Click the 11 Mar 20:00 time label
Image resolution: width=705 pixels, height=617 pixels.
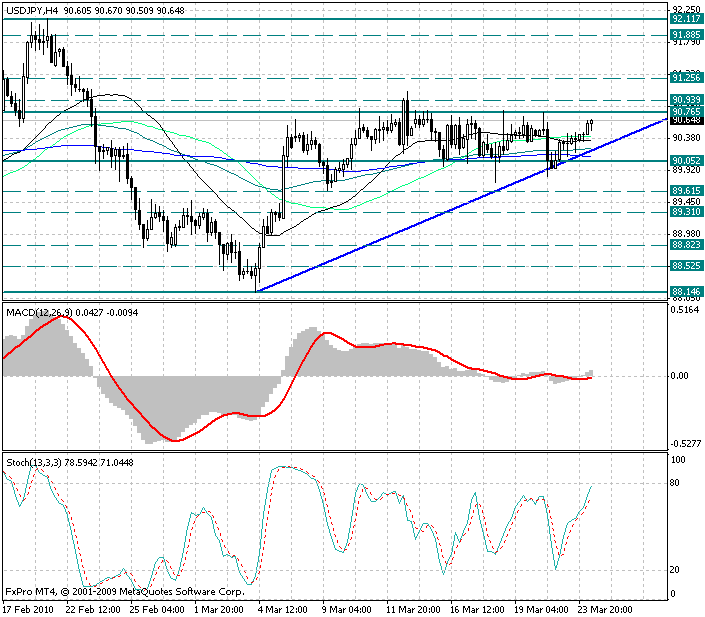(413, 610)
